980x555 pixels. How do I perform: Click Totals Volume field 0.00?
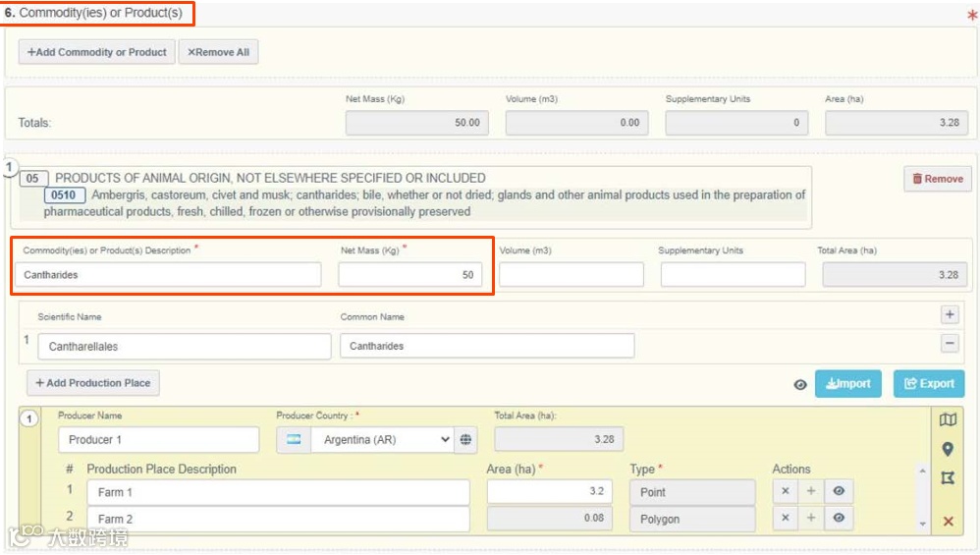[576, 123]
